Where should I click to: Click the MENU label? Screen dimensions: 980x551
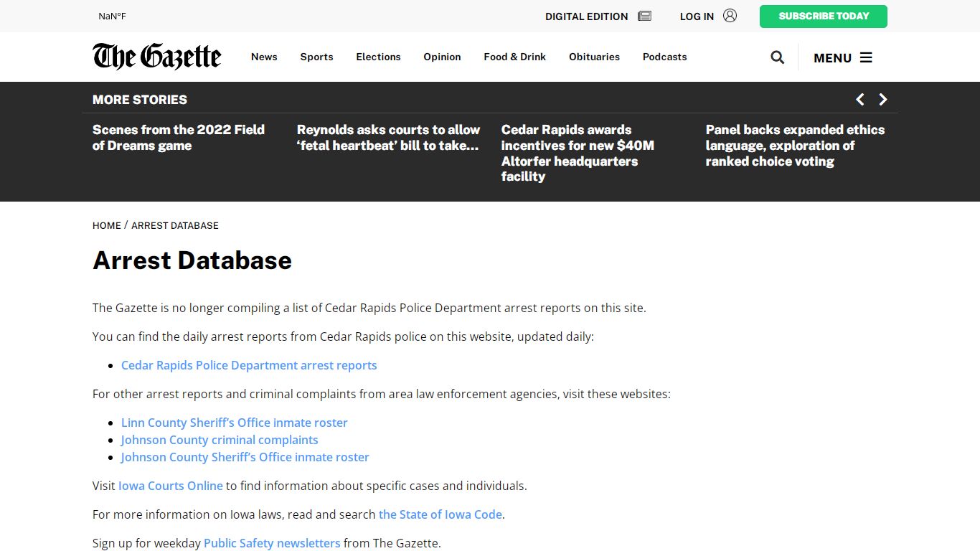point(832,58)
